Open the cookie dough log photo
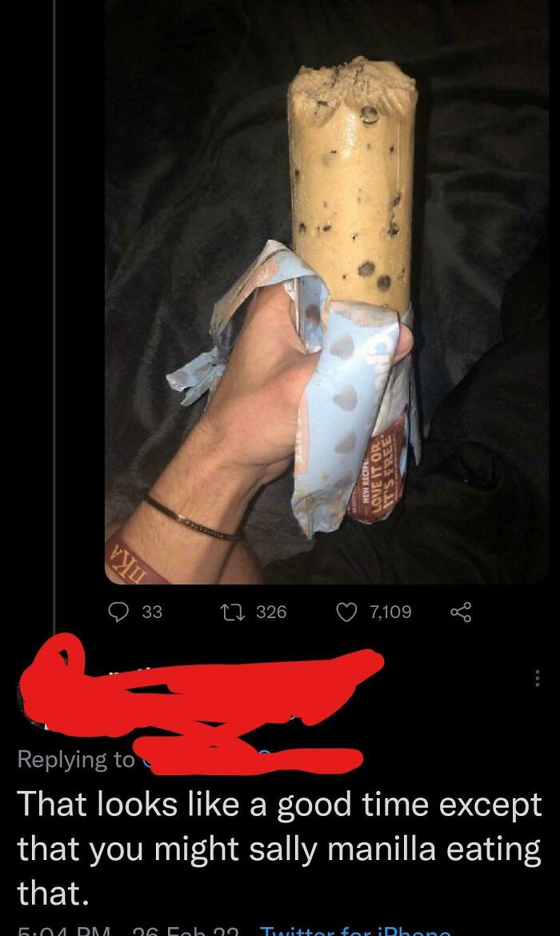 click(326, 291)
